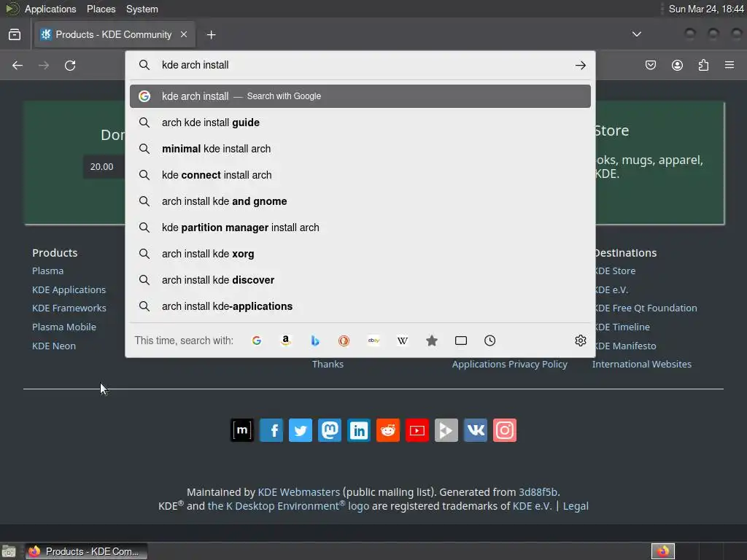Open Firefox account icon
This screenshot has height=560, width=747.
coord(677,65)
